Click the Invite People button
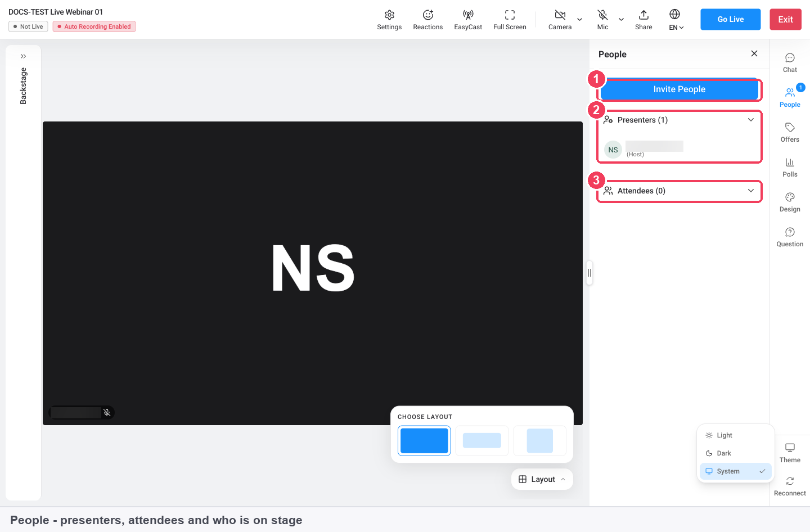The height and width of the screenshot is (532, 810). point(679,89)
